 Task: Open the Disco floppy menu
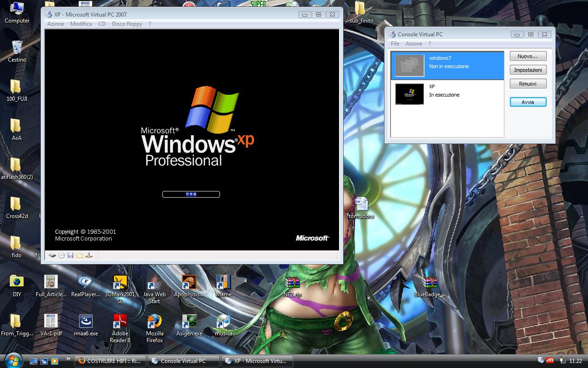coord(127,24)
